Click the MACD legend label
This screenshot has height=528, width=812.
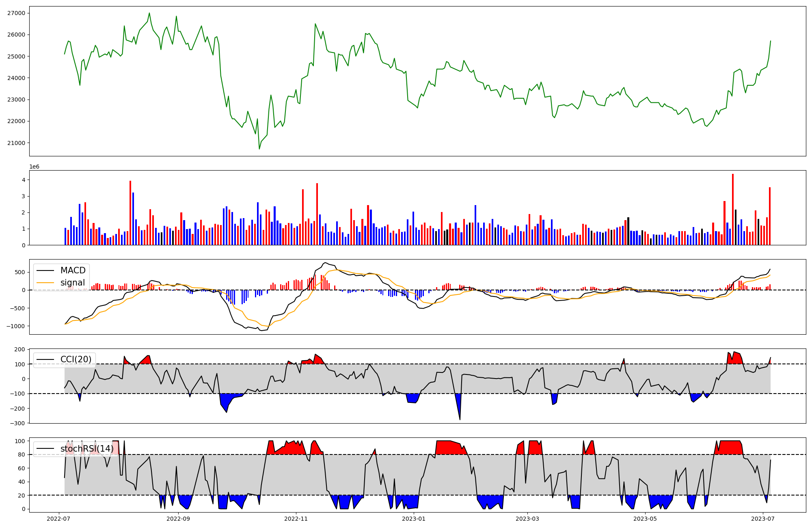coord(73,270)
